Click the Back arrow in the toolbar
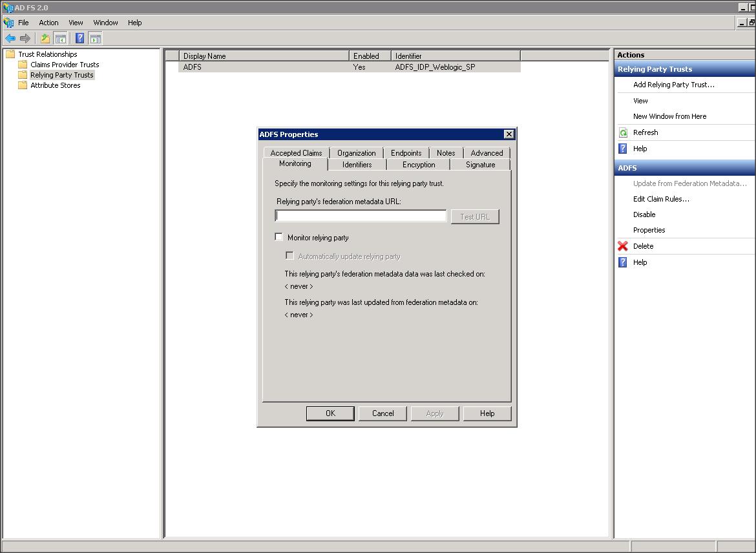The height and width of the screenshot is (553, 756). point(10,39)
